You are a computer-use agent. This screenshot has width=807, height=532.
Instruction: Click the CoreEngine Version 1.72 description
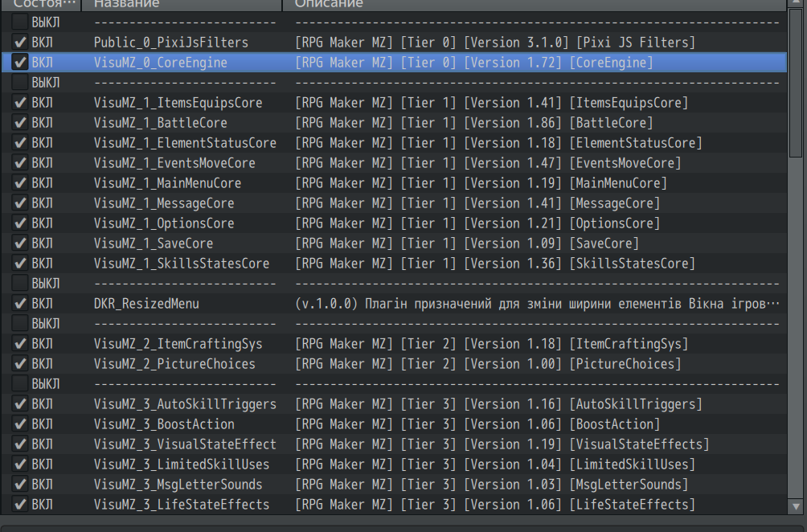[474, 62]
